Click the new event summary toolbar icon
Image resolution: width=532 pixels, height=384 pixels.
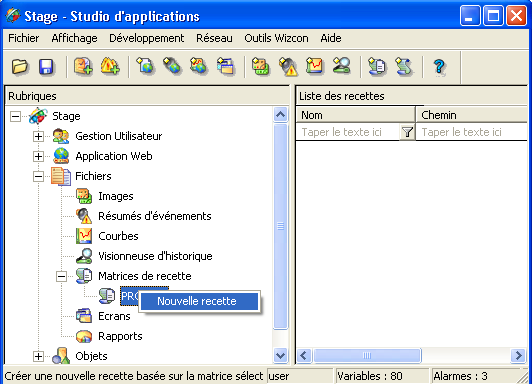pos(288,66)
